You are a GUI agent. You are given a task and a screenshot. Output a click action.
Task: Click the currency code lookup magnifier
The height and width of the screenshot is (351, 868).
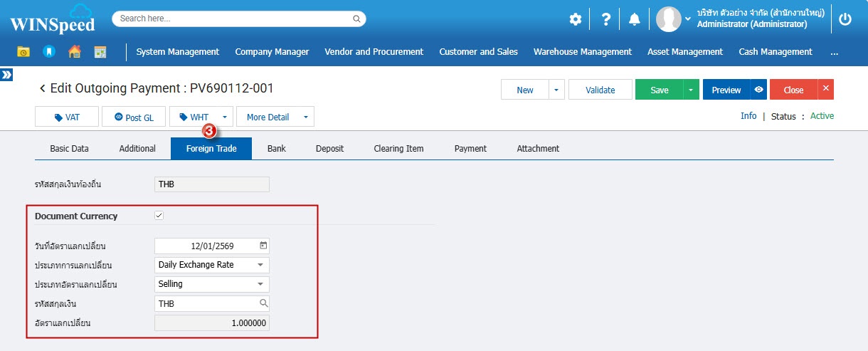pyautogui.click(x=263, y=303)
